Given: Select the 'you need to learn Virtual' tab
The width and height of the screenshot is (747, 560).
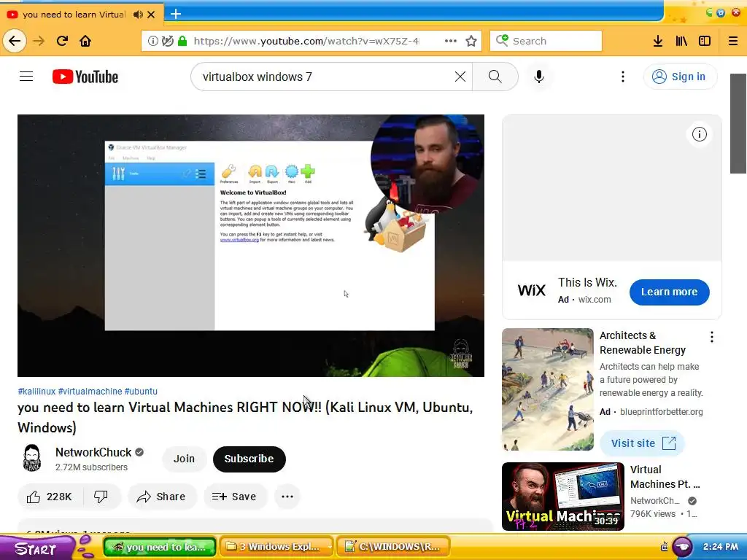Looking at the screenshot, I should pyautogui.click(x=74, y=15).
